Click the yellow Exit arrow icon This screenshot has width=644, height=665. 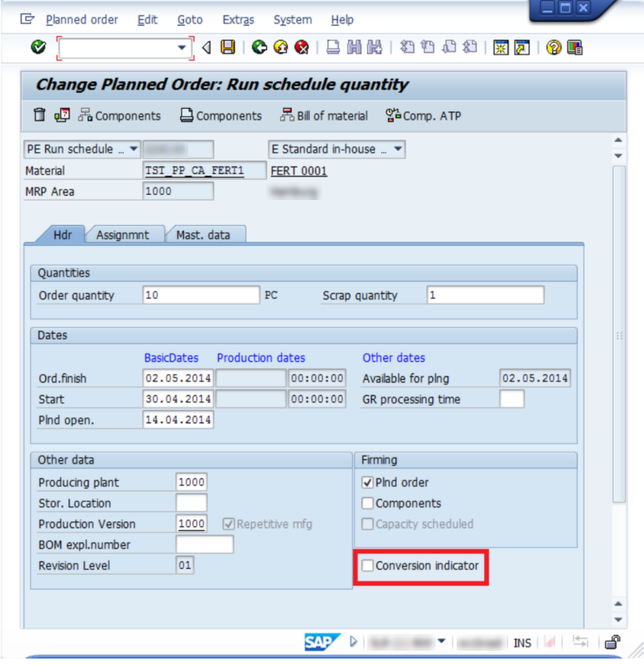point(281,47)
